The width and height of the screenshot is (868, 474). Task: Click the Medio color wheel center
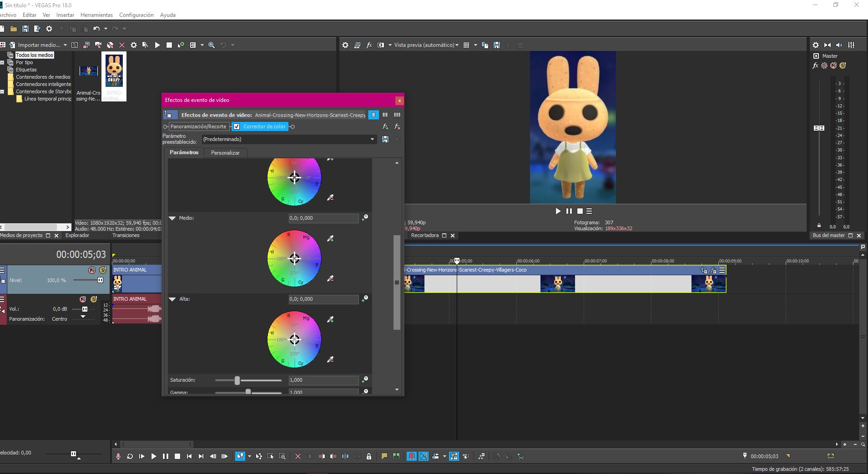pos(294,258)
